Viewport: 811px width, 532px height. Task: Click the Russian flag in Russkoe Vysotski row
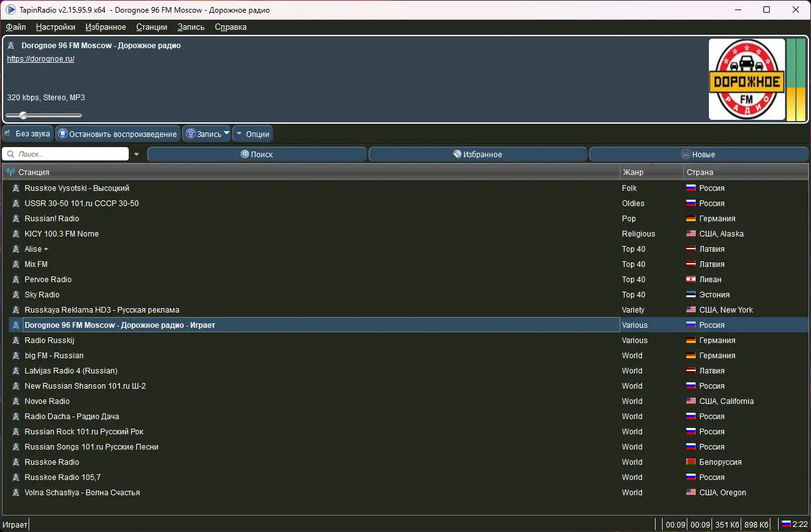pyautogui.click(x=691, y=188)
